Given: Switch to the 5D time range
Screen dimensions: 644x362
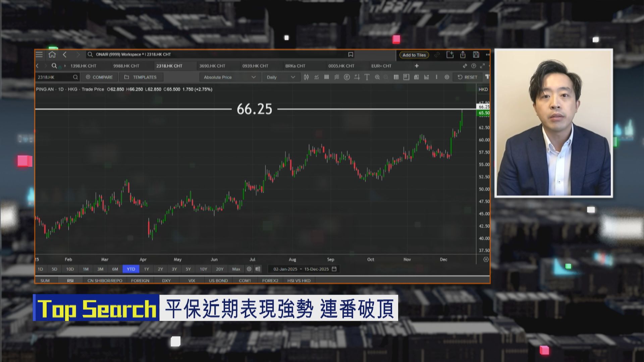Looking at the screenshot, I should click(x=54, y=269).
